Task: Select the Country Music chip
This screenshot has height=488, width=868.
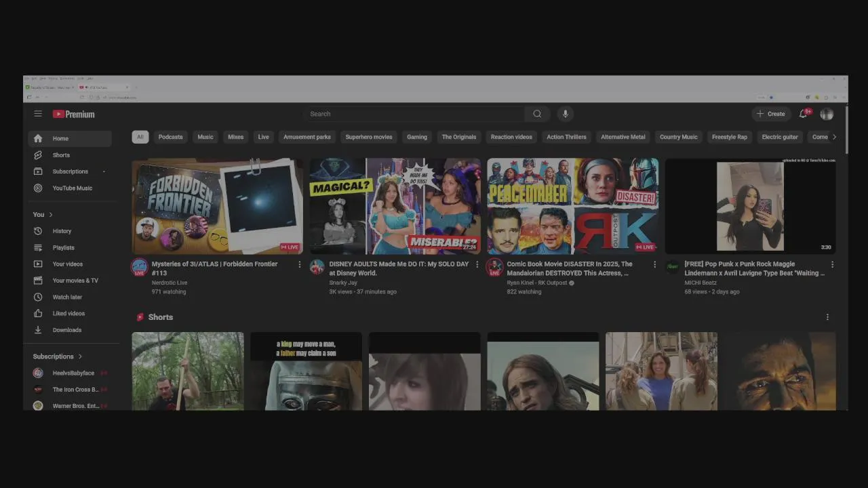Action: pos(679,137)
